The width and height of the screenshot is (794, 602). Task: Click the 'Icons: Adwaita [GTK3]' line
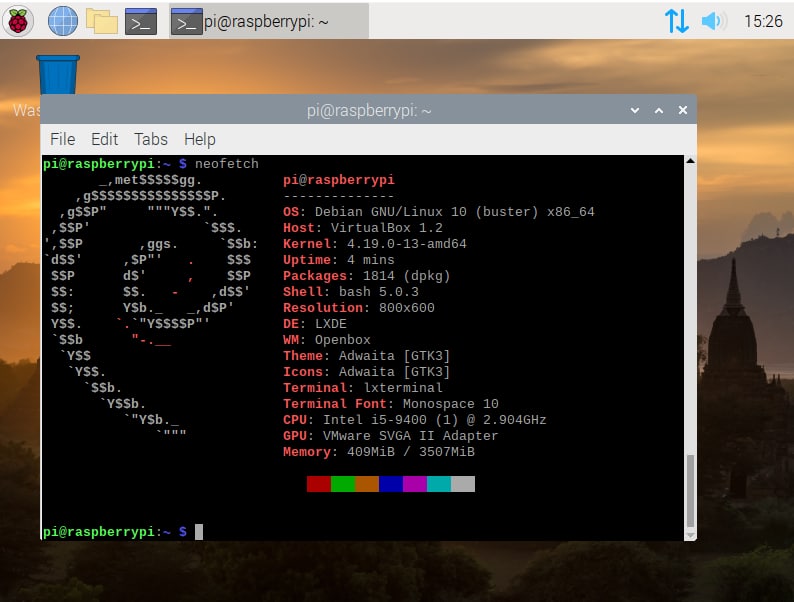coord(367,372)
